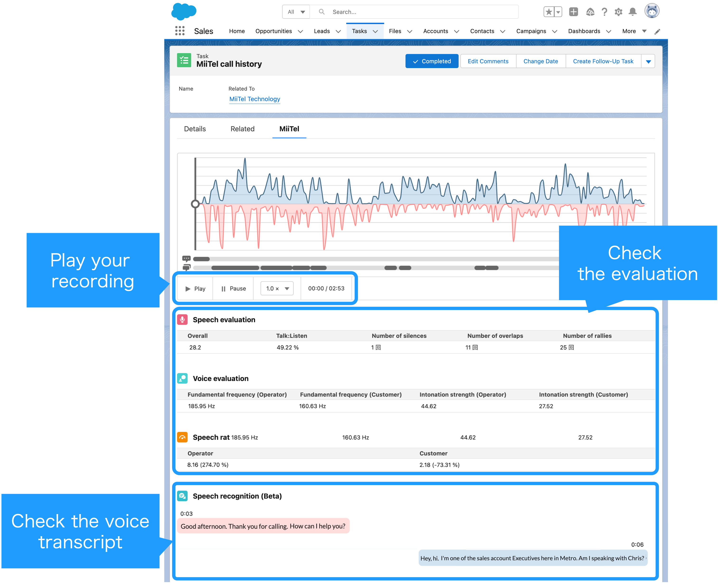
Task: Click the Voice evaluation icon
Action: [x=182, y=378]
